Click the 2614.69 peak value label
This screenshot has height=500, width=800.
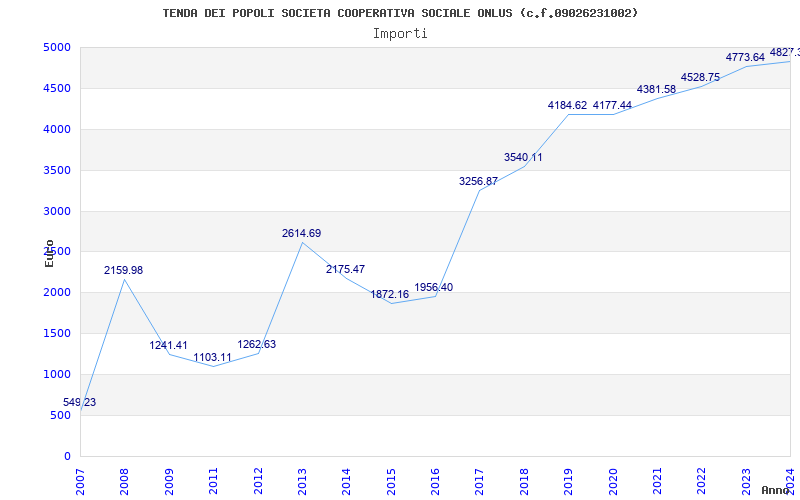coord(301,234)
